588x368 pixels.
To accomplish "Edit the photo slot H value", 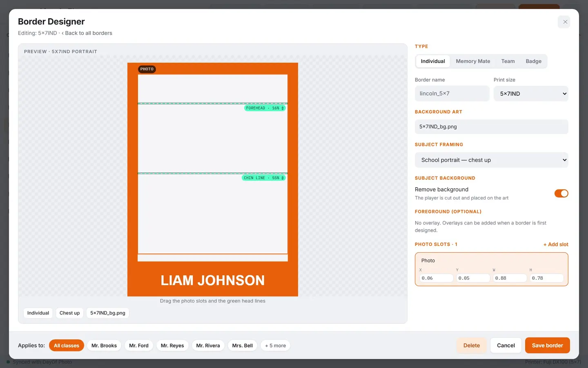I will point(546,278).
